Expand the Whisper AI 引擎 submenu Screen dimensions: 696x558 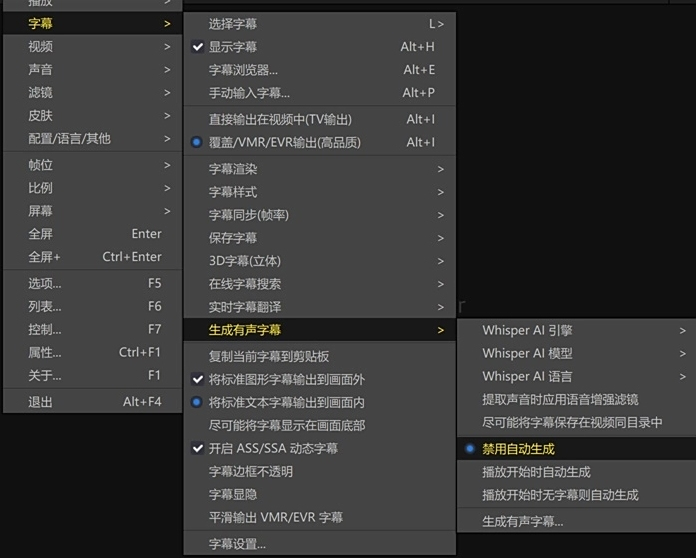(x=527, y=330)
